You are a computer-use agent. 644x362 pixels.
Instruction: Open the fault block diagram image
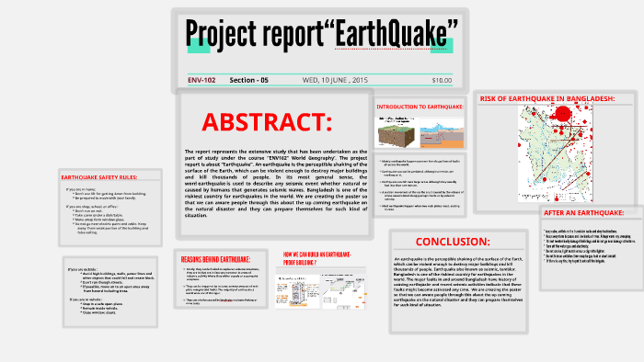coord(397,132)
